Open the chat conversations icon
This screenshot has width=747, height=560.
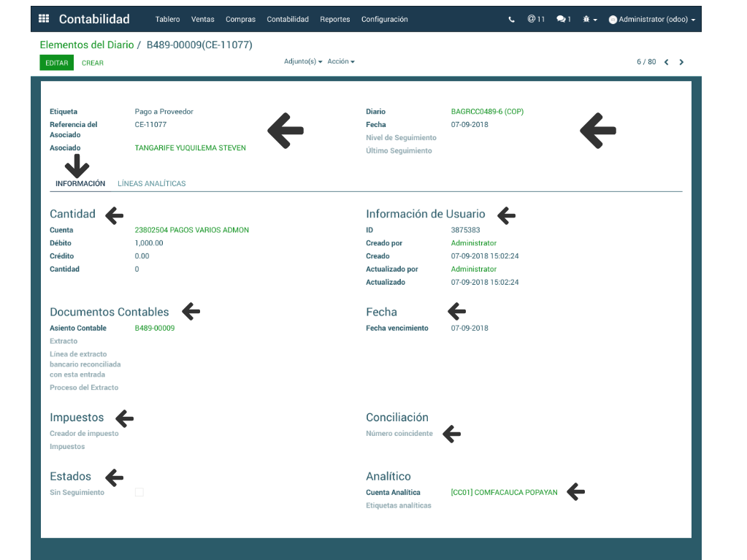point(563,20)
